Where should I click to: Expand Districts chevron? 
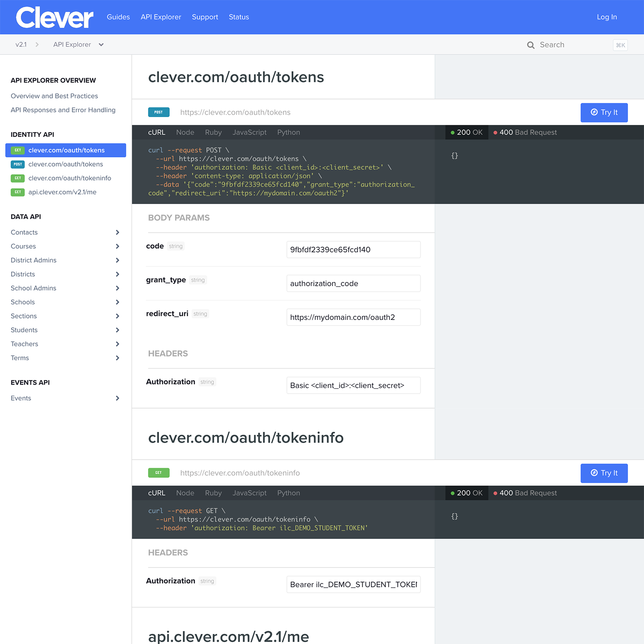point(118,274)
